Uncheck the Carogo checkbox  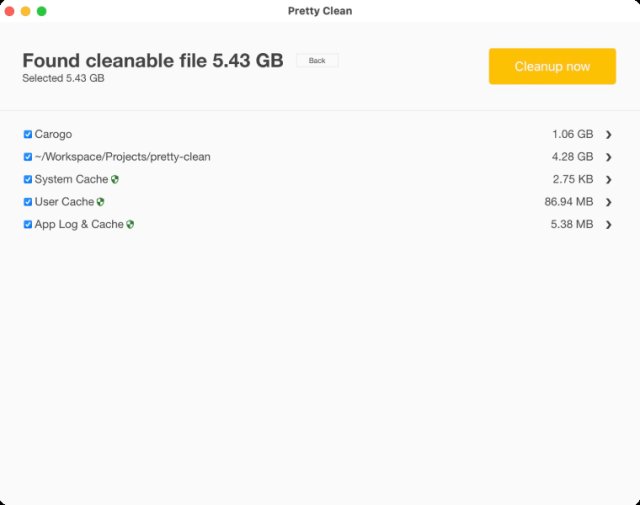point(28,134)
